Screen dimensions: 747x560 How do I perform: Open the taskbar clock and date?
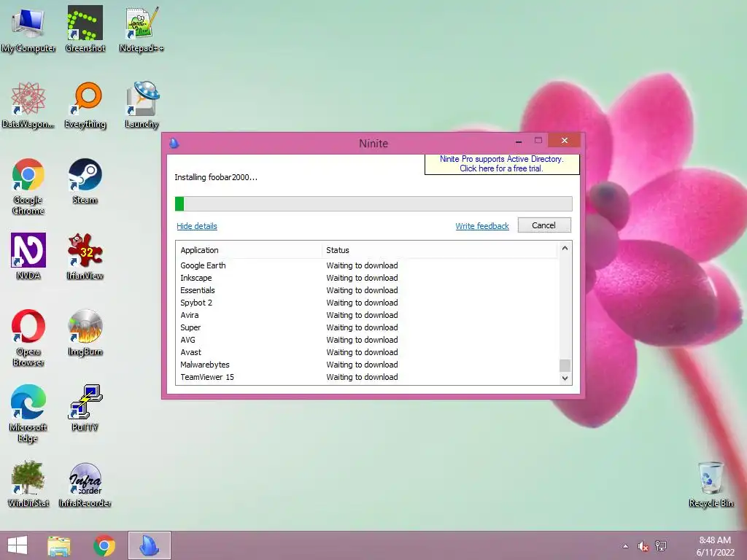pos(715,546)
